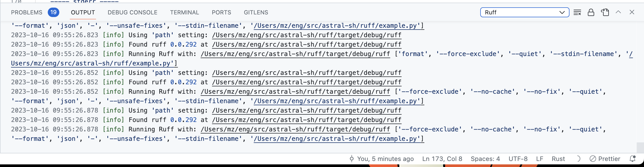
Task: Change line endings via the LF indicator
Action: point(539,159)
